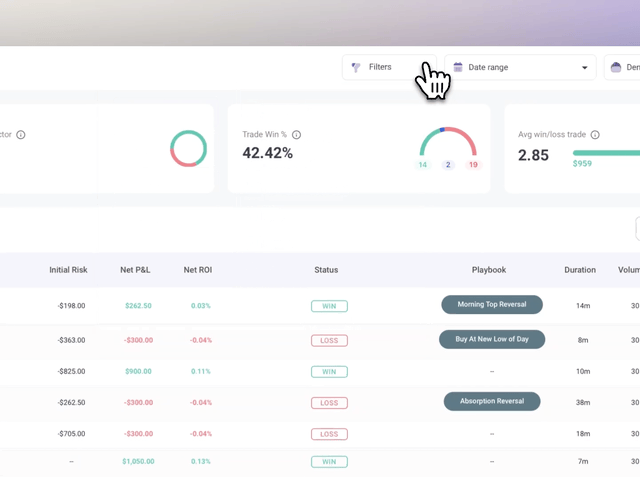Click the info icon next to Trade Win %
The image size is (640, 480).
(296, 135)
